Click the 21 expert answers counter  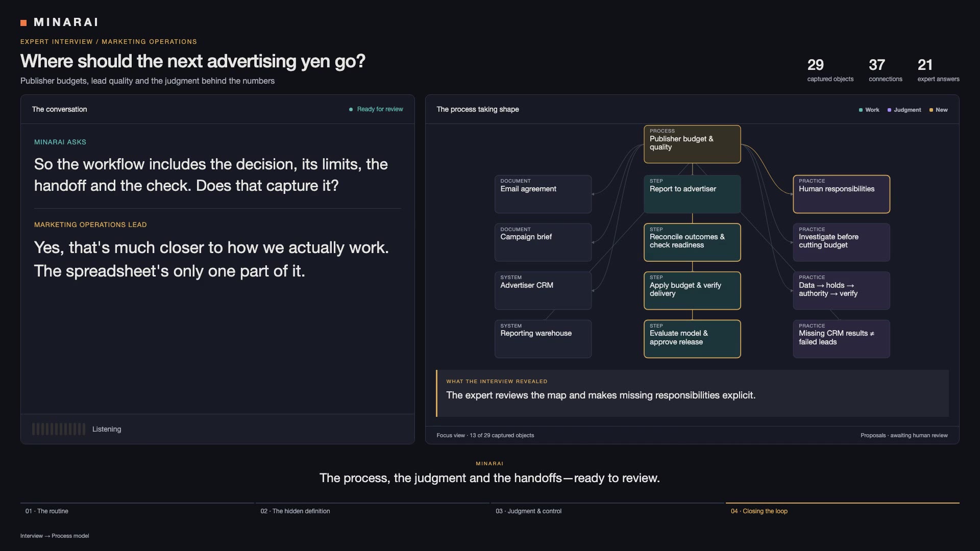pyautogui.click(x=938, y=70)
